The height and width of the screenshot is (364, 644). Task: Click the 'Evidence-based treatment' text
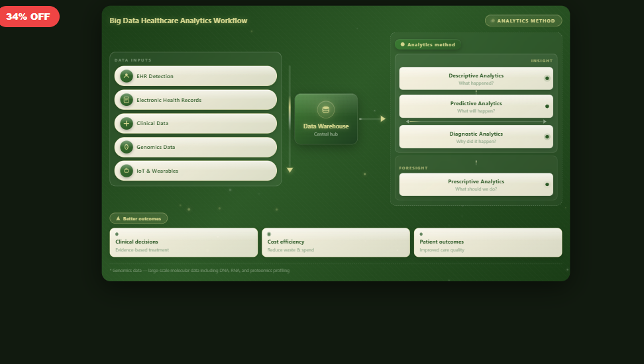point(142,250)
